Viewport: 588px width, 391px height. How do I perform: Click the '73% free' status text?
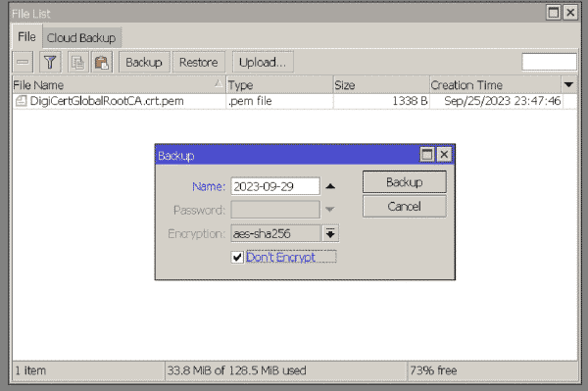(433, 370)
